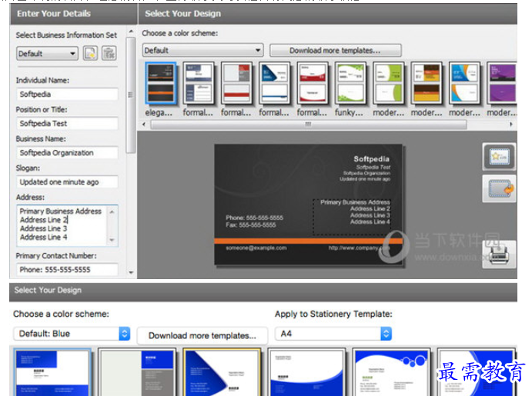Select the blue wave stationery thumbnail

coord(306,372)
